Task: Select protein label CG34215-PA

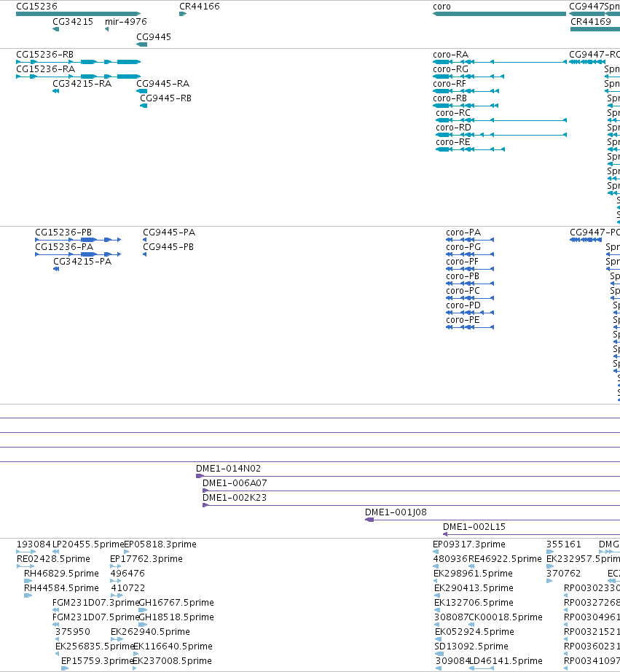Action: [x=82, y=262]
